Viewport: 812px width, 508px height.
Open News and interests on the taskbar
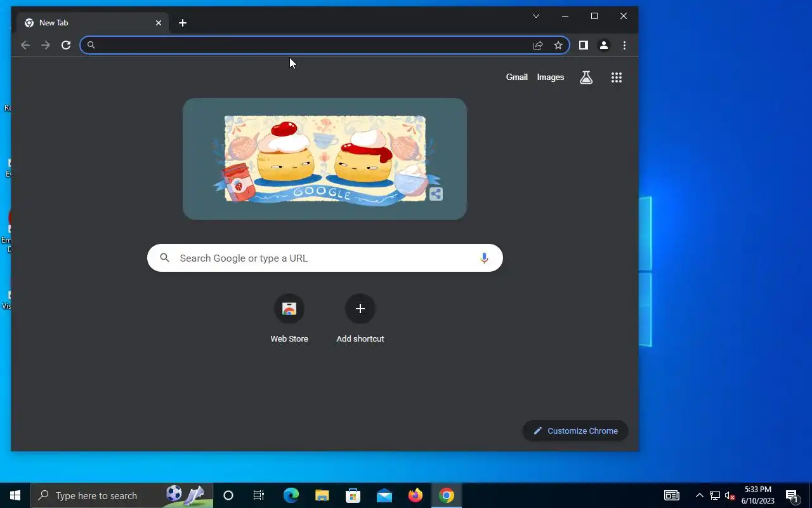pyautogui.click(x=672, y=495)
